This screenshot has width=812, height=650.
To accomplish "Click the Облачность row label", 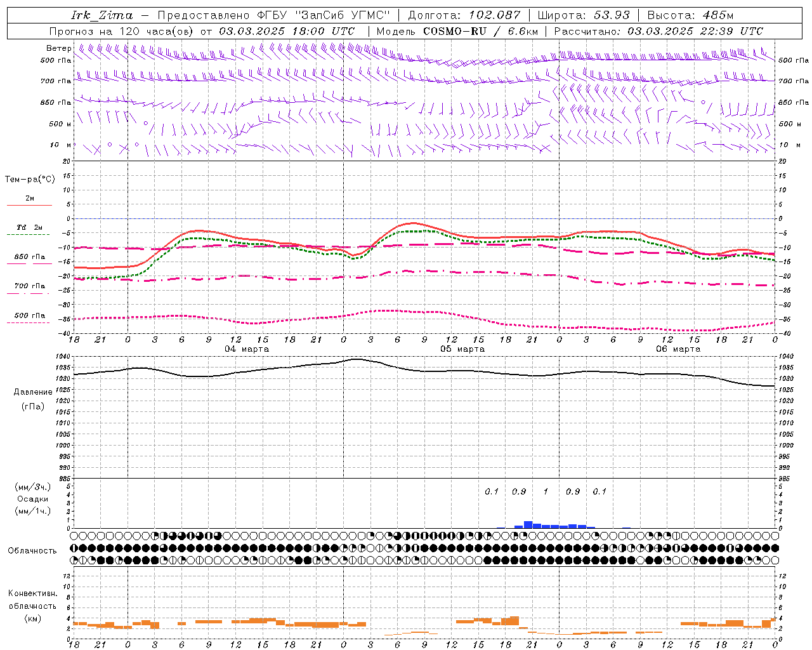I will [32, 551].
